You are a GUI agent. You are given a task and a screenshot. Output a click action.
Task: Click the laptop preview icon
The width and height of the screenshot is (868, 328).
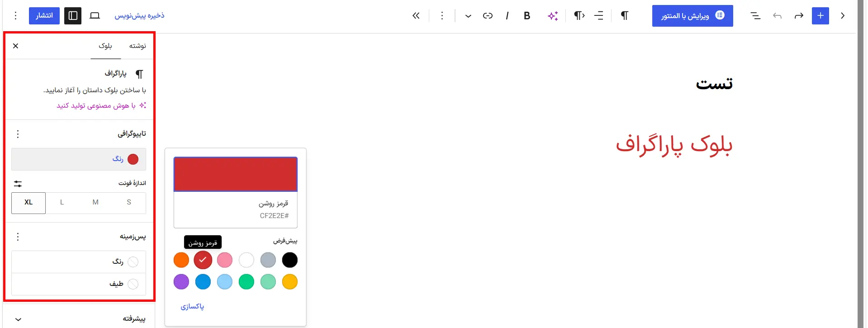pyautogui.click(x=95, y=16)
